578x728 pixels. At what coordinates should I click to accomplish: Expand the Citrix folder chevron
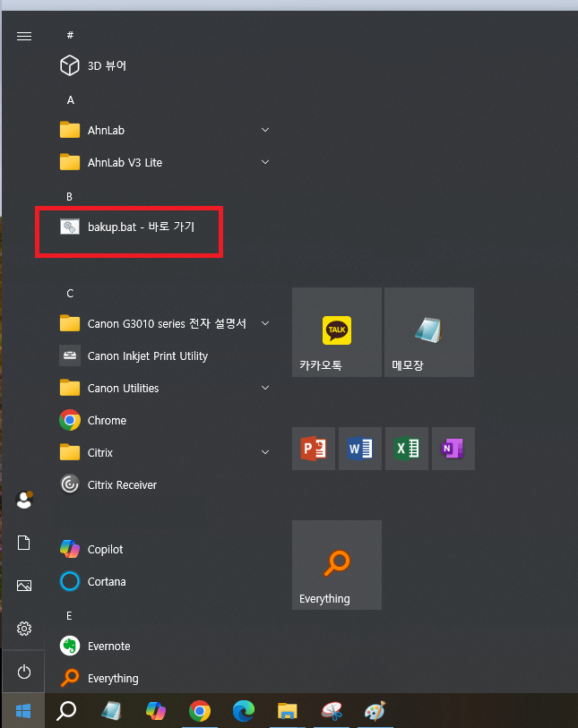point(265,452)
